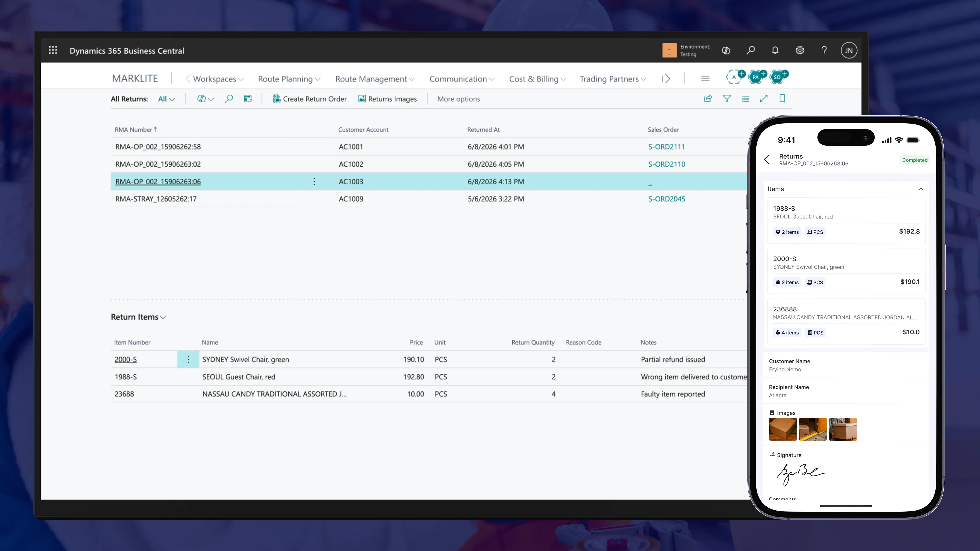Click Create Return Order
980x551 pixels.
pyautogui.click(x=310, y=99)
